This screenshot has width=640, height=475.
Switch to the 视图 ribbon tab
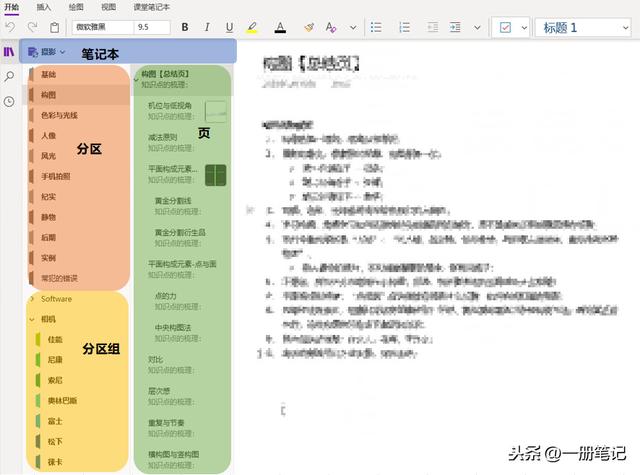point(109,7)
